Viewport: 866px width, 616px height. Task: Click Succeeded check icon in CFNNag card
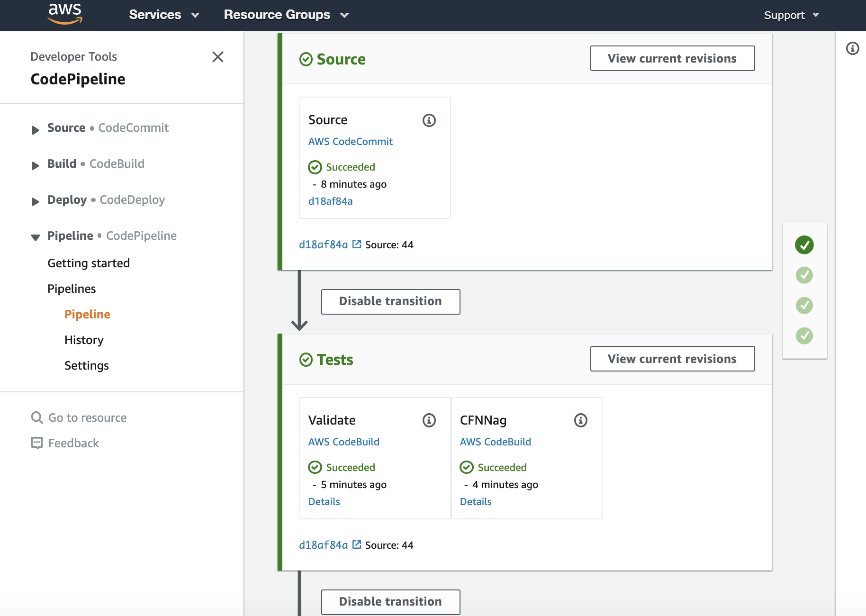(467, 467)
